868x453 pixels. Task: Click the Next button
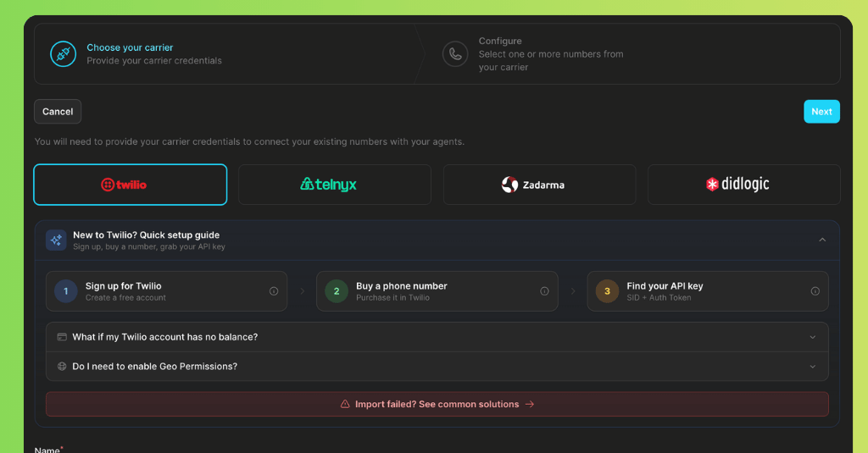(x=821, y=112)
